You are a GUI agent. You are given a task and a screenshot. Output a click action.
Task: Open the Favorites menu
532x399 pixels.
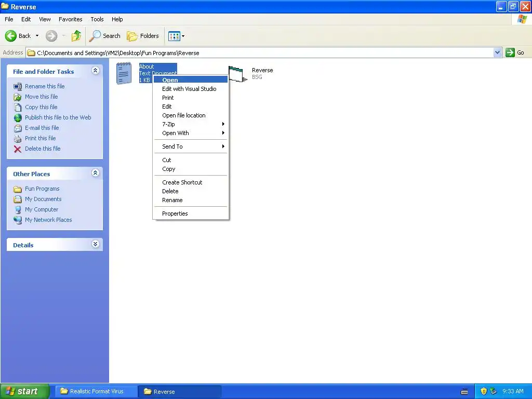coord(71,19)
